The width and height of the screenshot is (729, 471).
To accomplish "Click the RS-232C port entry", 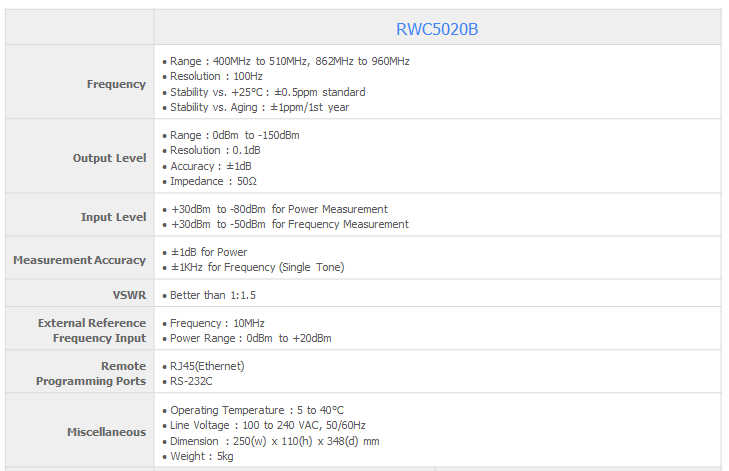I will pos(192,381).
